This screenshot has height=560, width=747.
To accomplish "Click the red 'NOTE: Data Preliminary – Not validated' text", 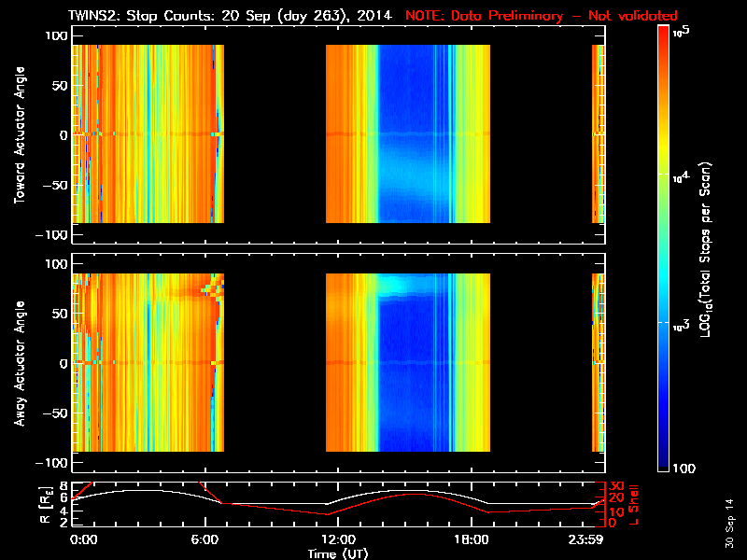I will [542, 16].
